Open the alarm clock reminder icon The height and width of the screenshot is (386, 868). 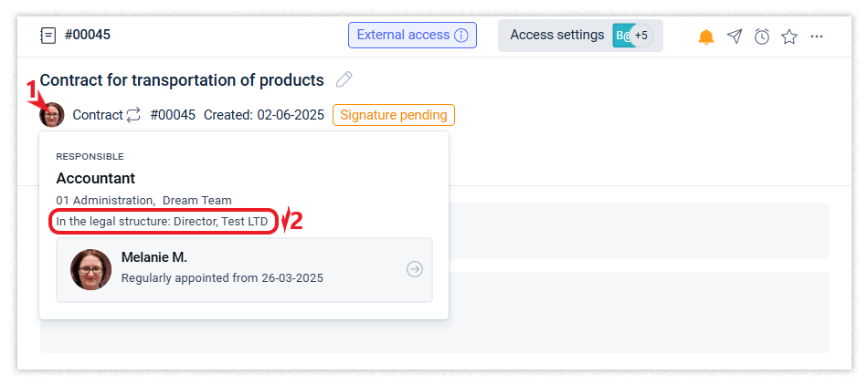click(x=762, y=37)
